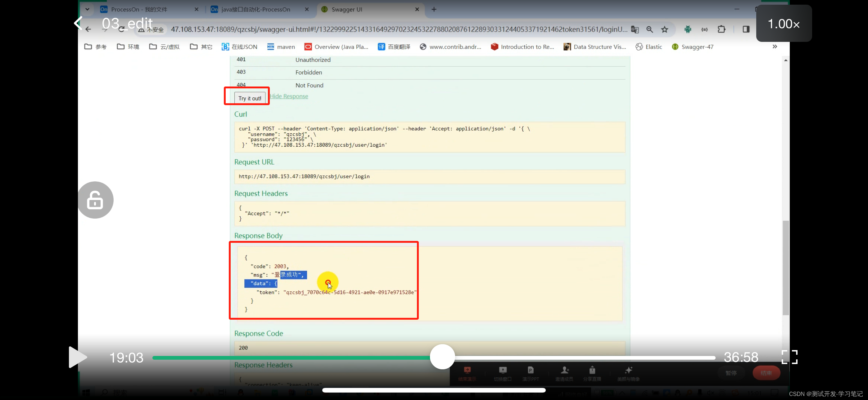Click the page scrollbar up arrow
Image resolution: width=868 pixels, height=400 pixels.
coord(786,60)
